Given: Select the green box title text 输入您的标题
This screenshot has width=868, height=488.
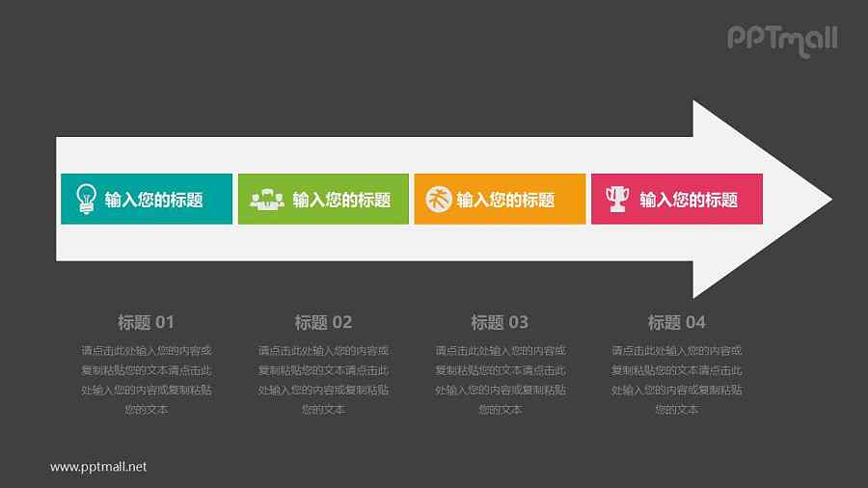Looking at the screenshot, I should coord(341,200).
